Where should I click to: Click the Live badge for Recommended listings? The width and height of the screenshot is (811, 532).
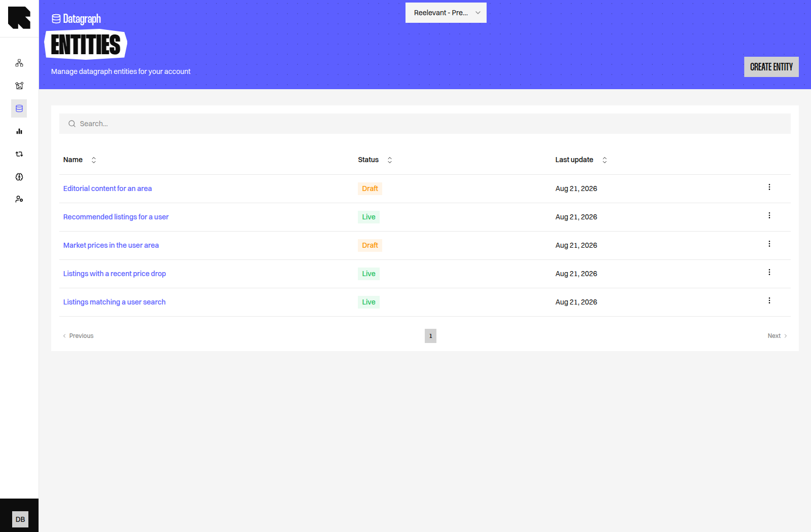368,217
